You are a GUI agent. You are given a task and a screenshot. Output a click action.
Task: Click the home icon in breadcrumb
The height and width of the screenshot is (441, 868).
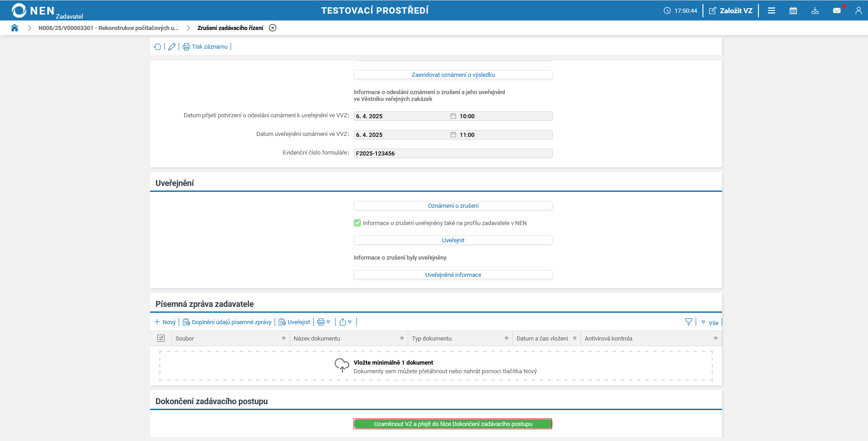pyautogui.click(x=15, y=28)
